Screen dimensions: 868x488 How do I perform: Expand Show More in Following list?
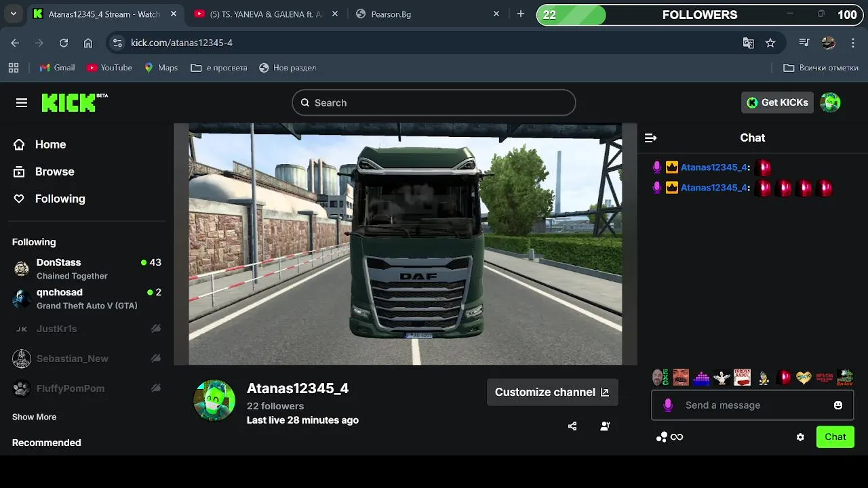click(x=34, y=417)
